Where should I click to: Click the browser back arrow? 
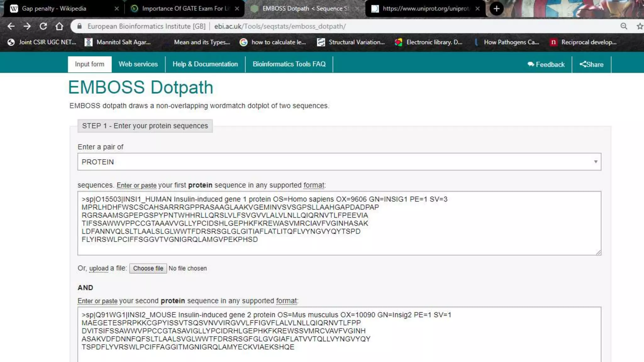click(x=11, y=26)
